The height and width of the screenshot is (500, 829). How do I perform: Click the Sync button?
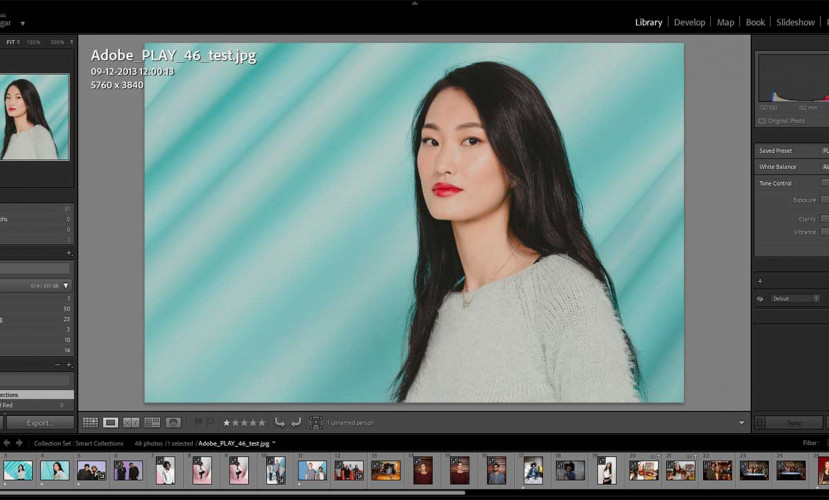795,423
